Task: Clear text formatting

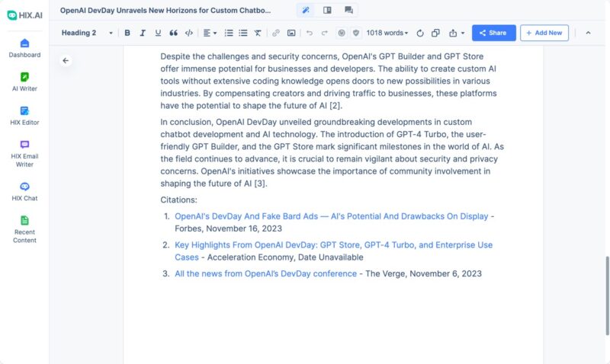Action: pyautogui.click(x=258, y=33)
